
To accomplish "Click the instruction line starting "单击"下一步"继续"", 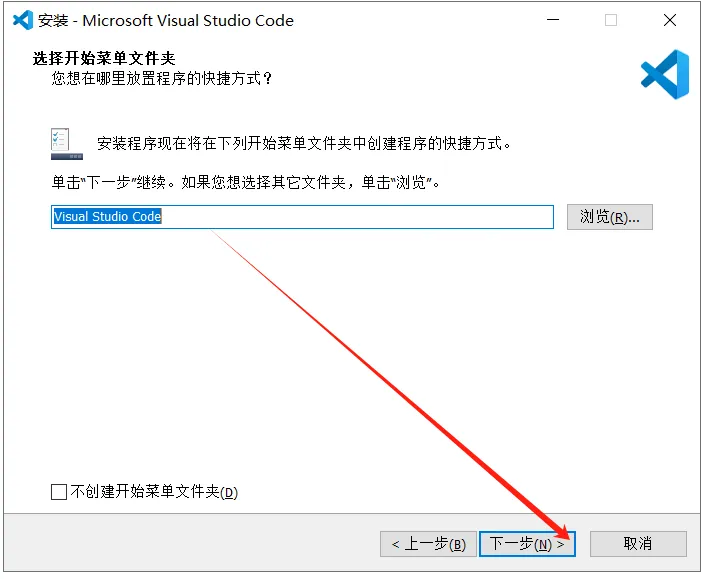I will click(246, 182).
